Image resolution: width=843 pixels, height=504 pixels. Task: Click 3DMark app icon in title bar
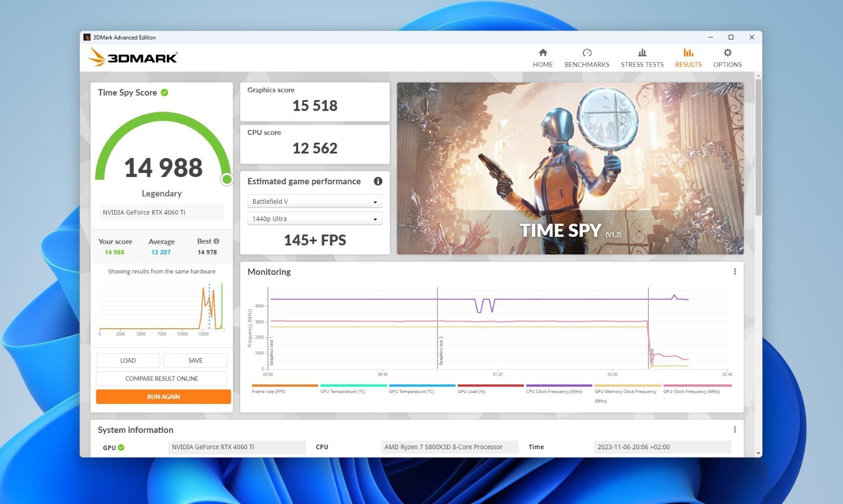(x=87, y=37)
